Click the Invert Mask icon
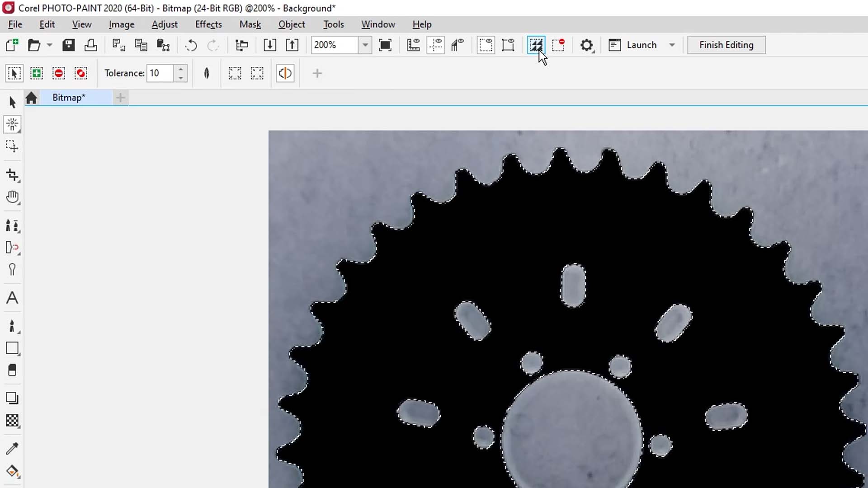The height and width of the screenshot is (488, 868). coord(536,45)
